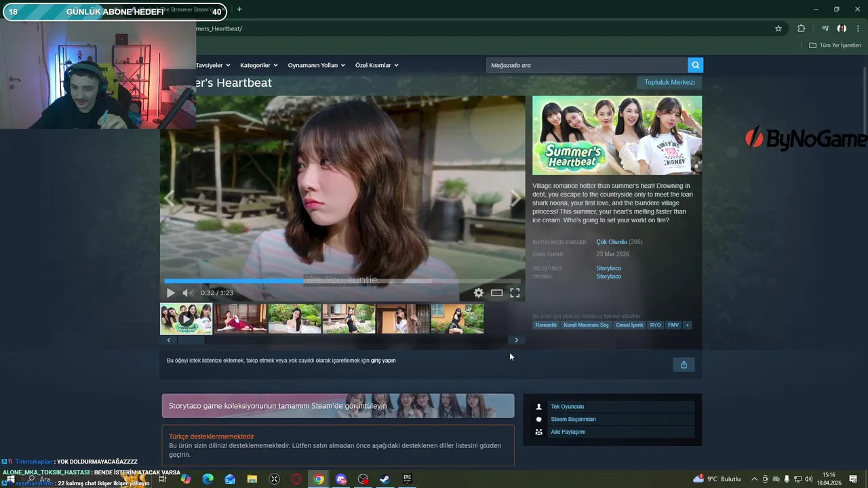Open the weather widget 9°C Bulutlu

click(x=717, y=479)
